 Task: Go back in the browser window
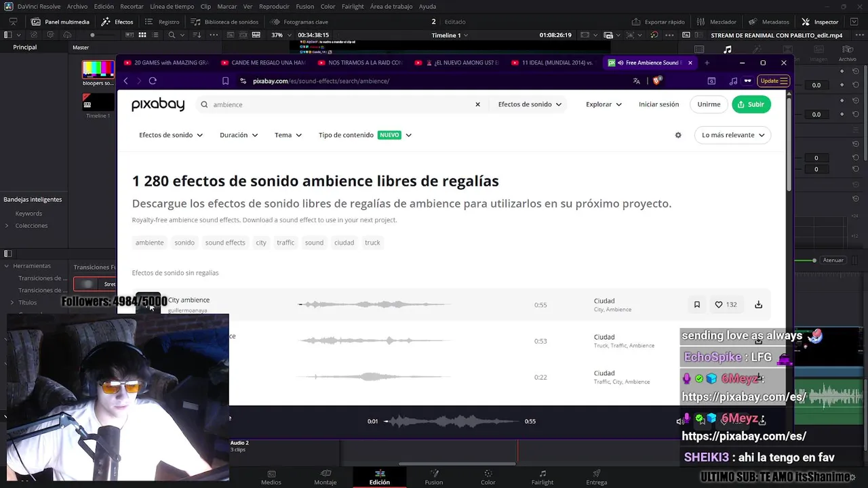pyautogui.click(x=125, y=81)
